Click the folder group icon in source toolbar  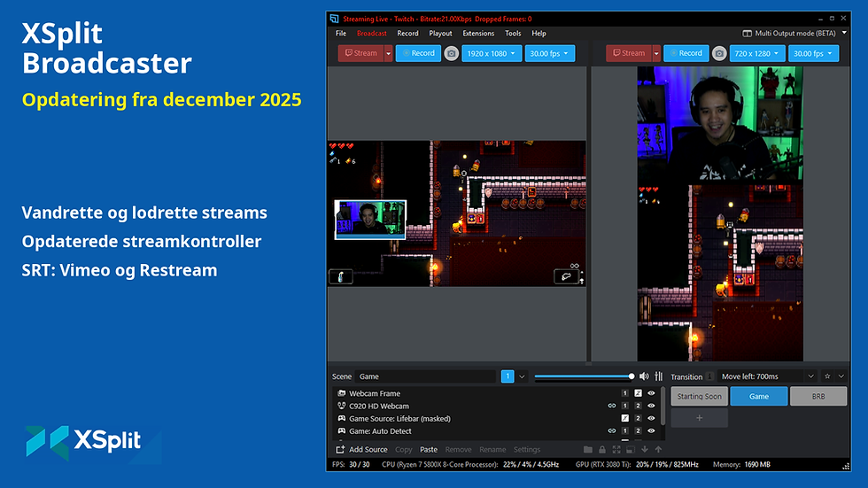click(x=588, y=449)
